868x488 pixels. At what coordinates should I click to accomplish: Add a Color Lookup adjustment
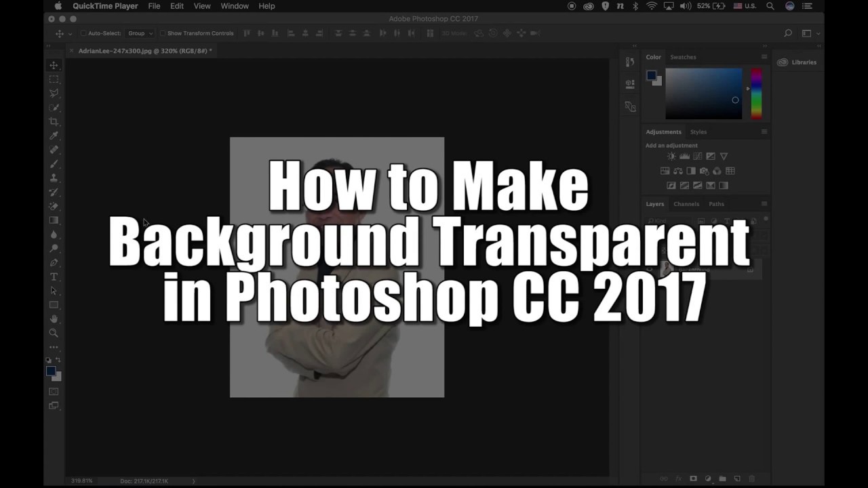730,171
